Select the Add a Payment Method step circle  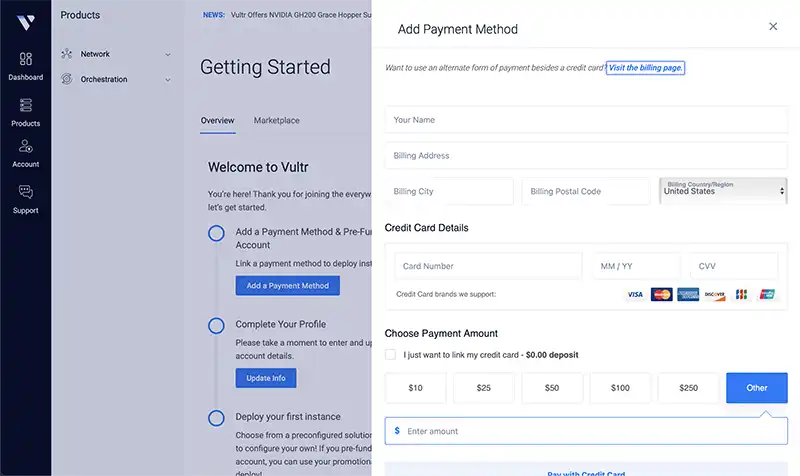tap(216, 233)
